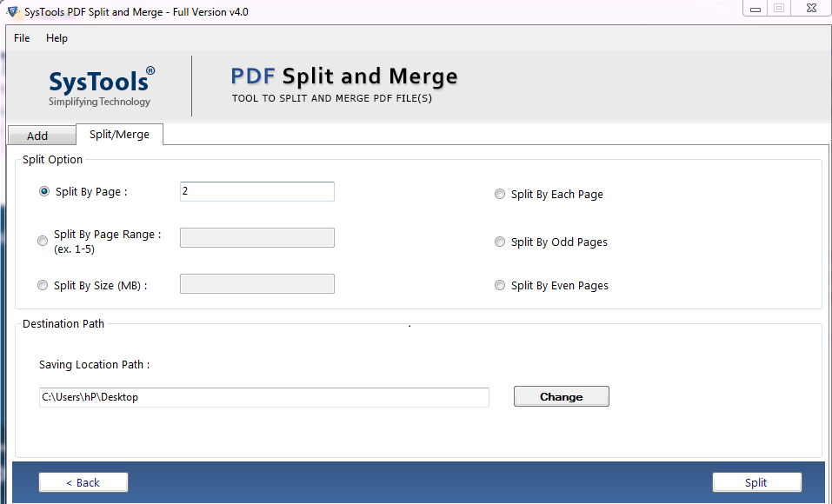Go back using the Back button
This screenshot has width=832, height=504.
83,481
